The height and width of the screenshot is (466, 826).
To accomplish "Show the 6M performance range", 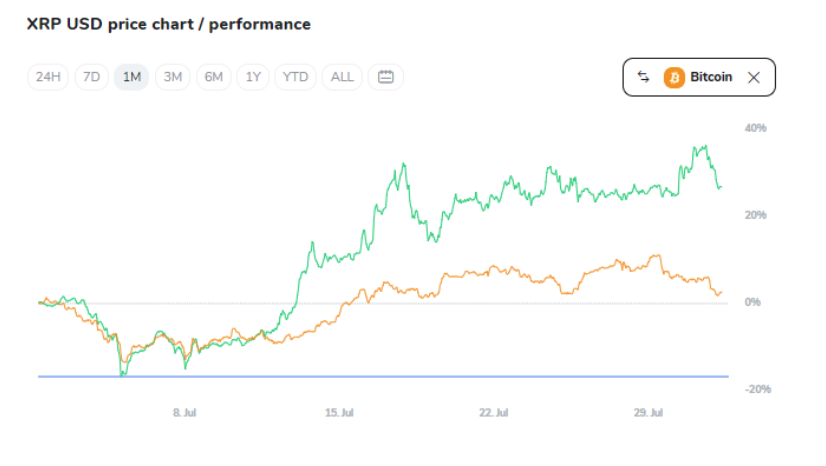I will tap(214, 77).
